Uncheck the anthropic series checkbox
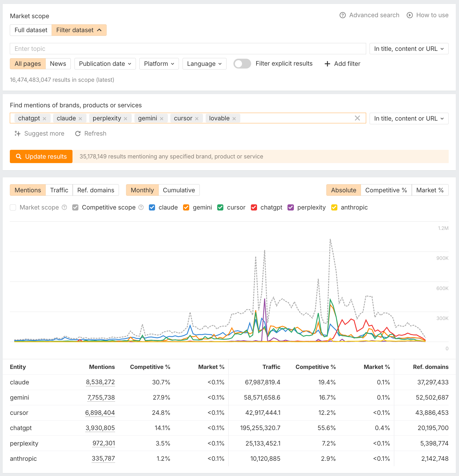 [334, 208]
